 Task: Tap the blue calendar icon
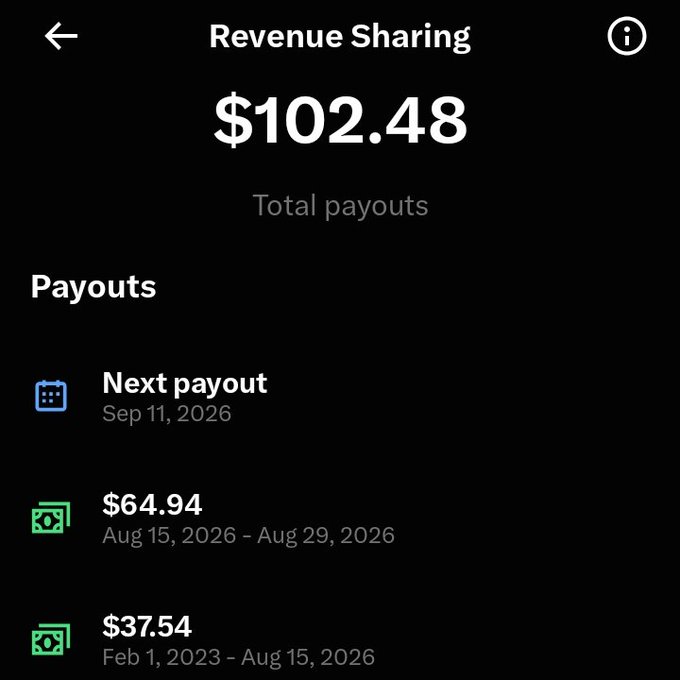[51, 396]
